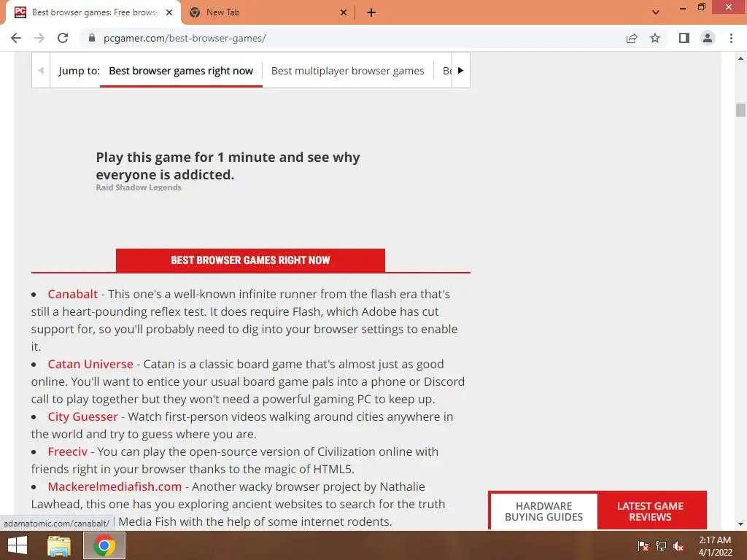Bookmark this page with the star icon
The height and width of the screenshot is (560, 747).
click(655, 38)
